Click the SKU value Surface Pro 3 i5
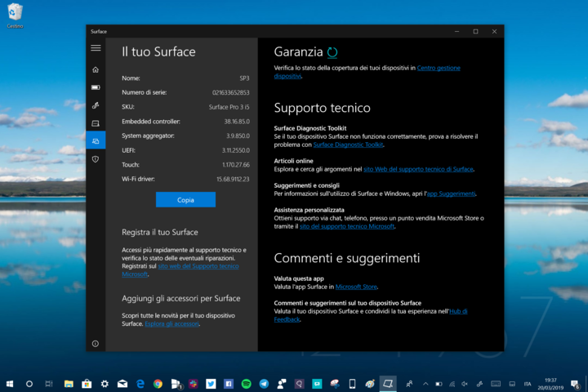The width and height of the screenshot is (588, 392). point(229,107)
